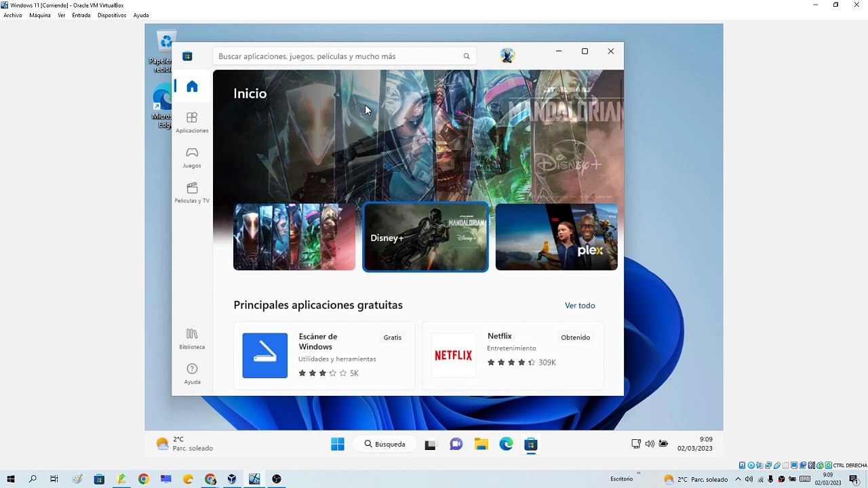Open File Explorer in the VM taskbar
The image size is (868, 488).
(x=481, y=445)
